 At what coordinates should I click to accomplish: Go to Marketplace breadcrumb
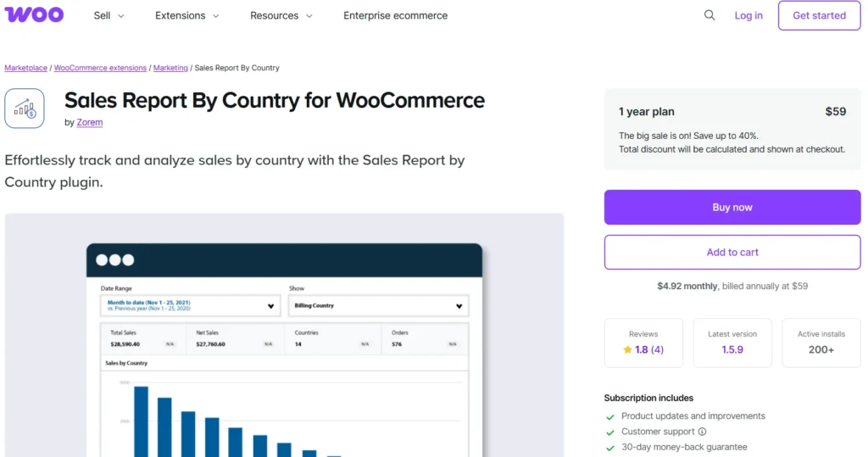[25, 68]
